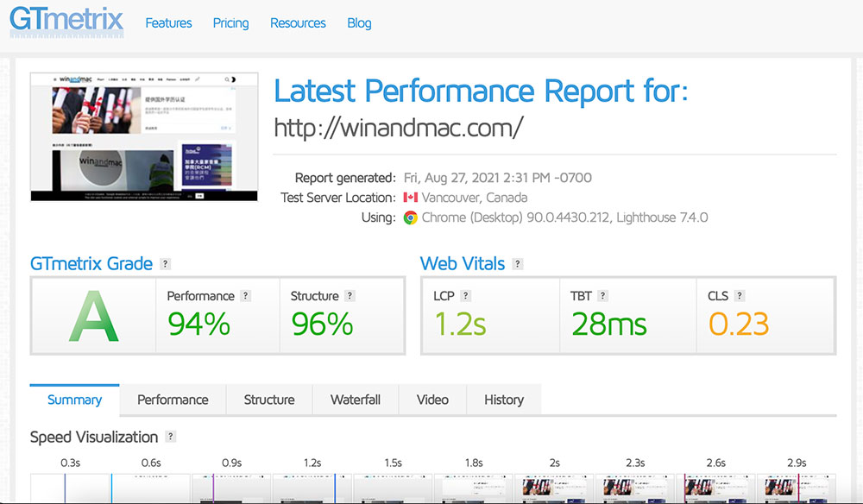
Task: Select the Video tab
Action: (x=432, y=400)
